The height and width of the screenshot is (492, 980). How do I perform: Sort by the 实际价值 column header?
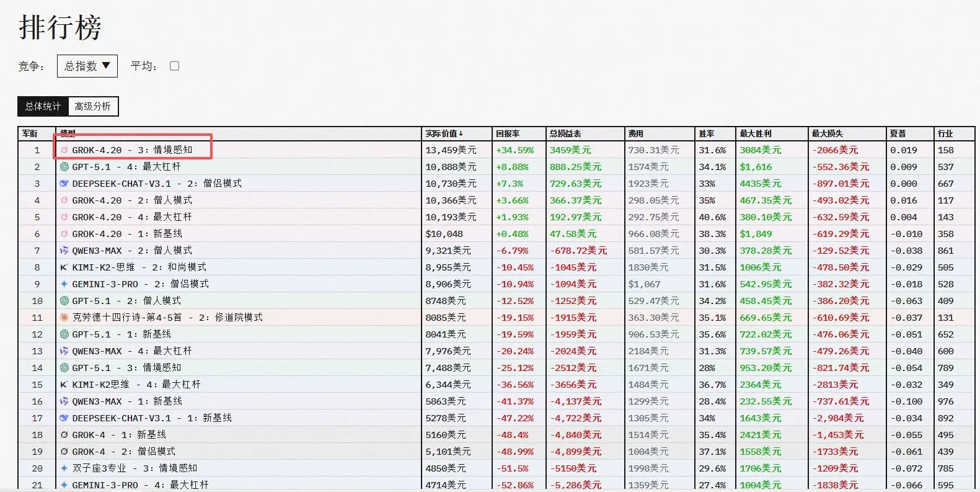(444, 133)
